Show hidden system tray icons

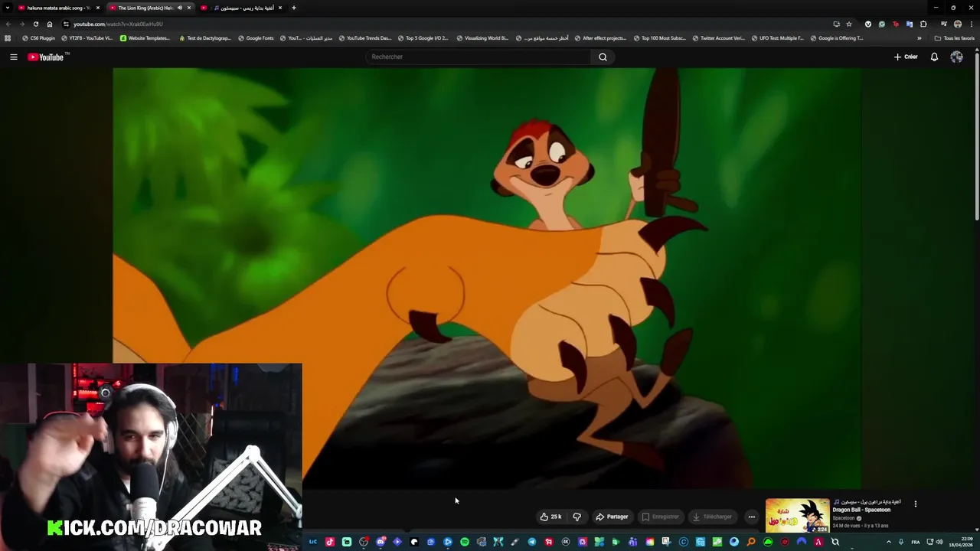point(888,542)
